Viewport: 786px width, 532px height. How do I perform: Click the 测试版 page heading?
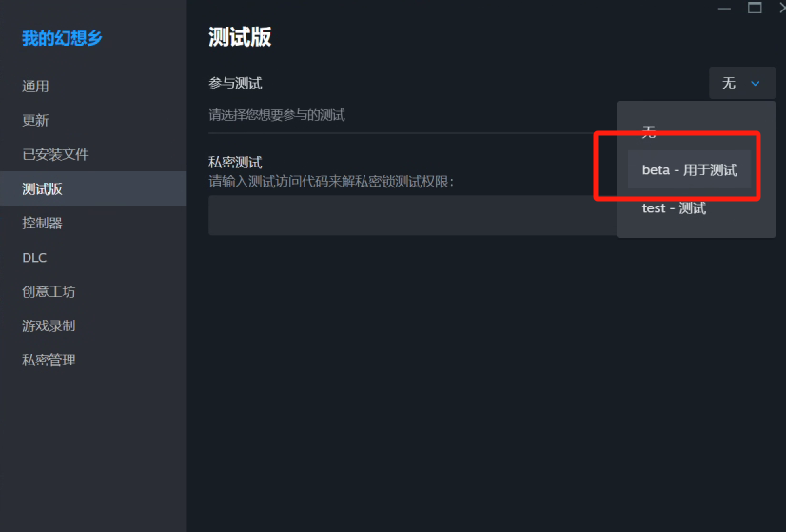240,37
